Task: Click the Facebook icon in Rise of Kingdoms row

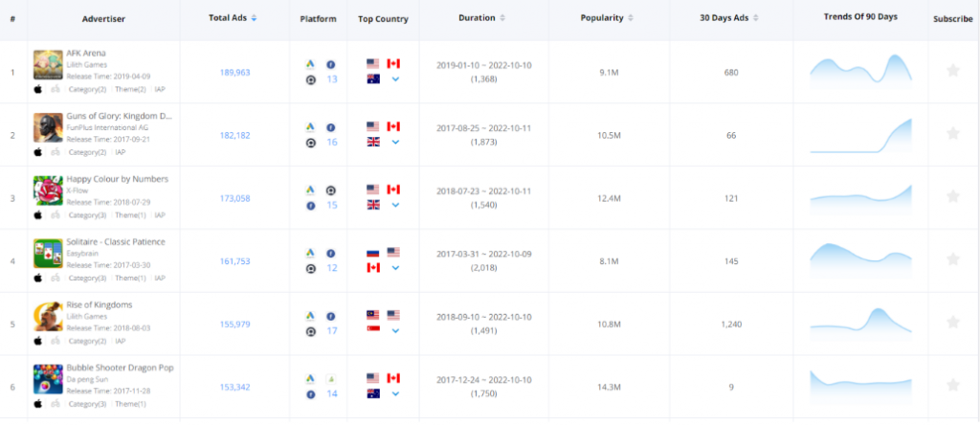Action: click(330, 316)
